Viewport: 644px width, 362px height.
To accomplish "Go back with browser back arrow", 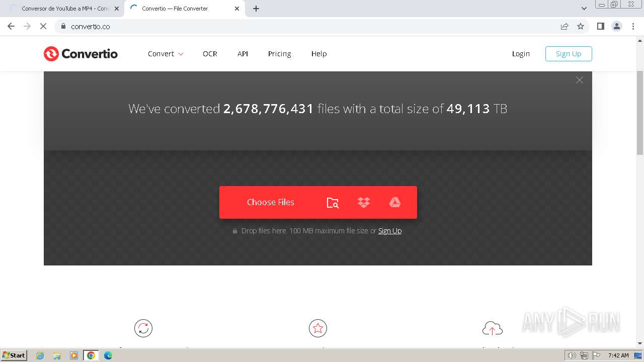I will point(11,26).
